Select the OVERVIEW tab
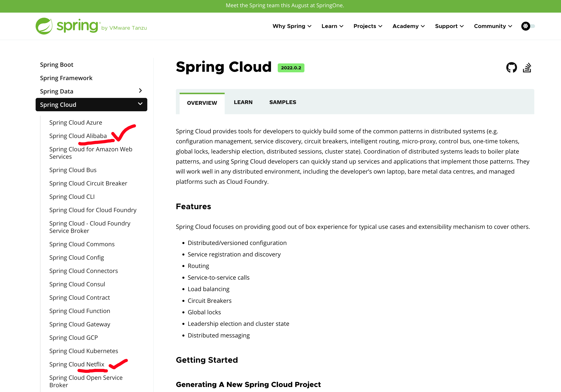Image resolution: width=561 pixels, height=392 pixels. pos(202,103)
